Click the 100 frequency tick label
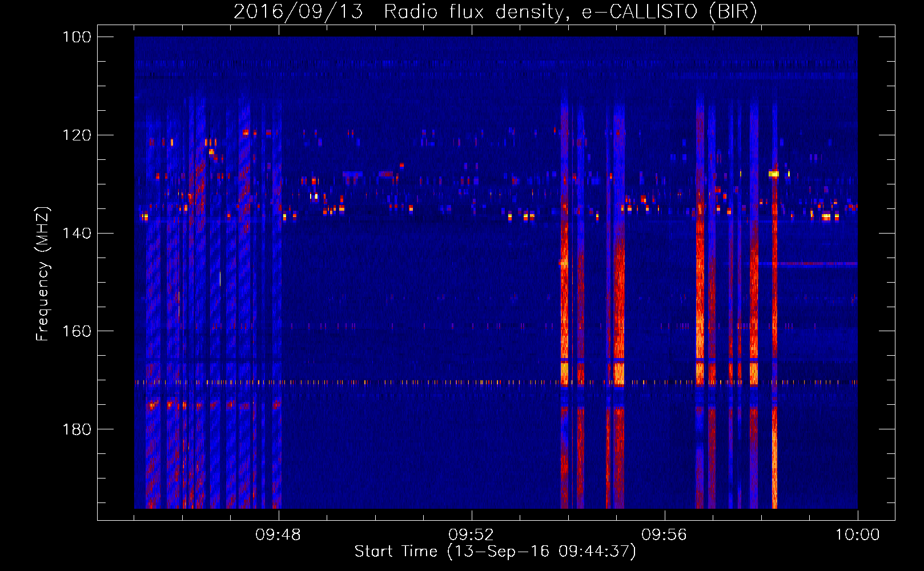 tap(77, 37)
